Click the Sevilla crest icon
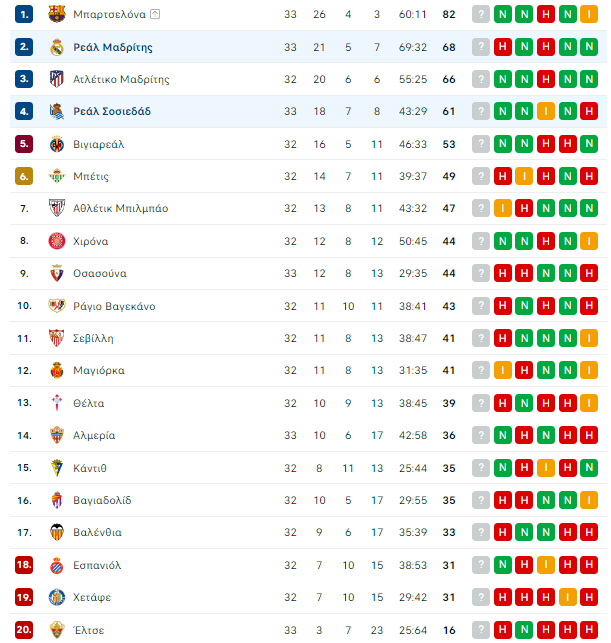 click(57, 338)
